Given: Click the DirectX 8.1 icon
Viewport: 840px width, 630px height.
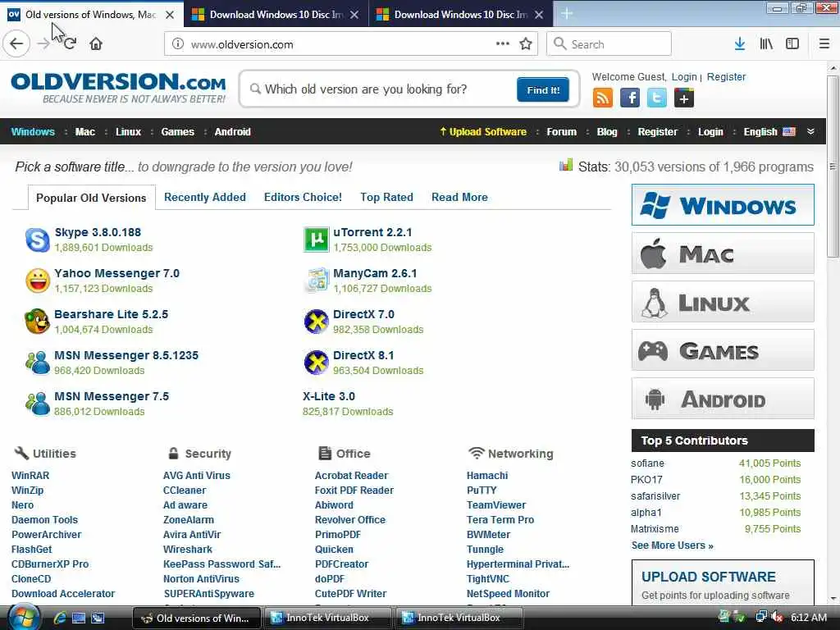Looking at the screenshot, I should (x=316, y=363).
